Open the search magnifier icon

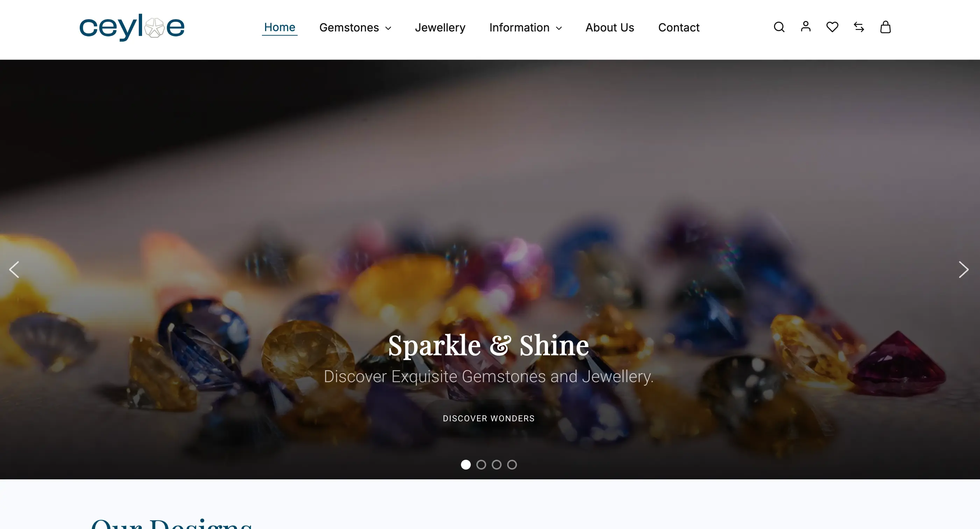click(779, 27)
